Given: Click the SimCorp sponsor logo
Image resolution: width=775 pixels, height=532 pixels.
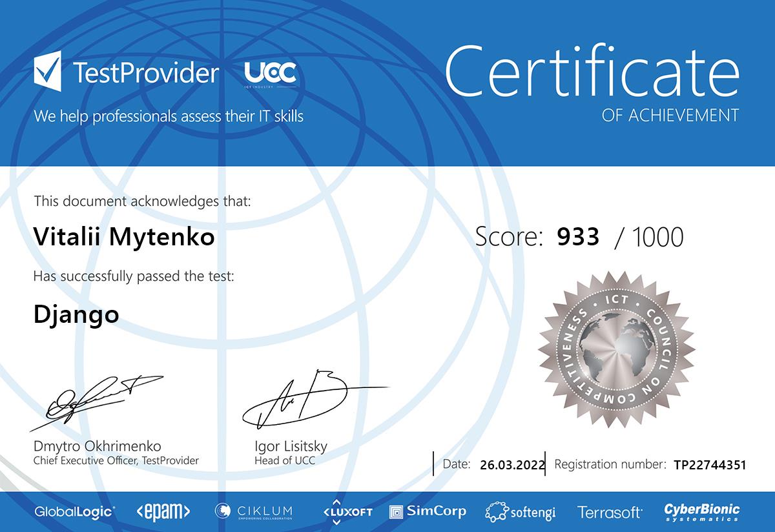Looking at the screenshot, I should click(428, 512).
